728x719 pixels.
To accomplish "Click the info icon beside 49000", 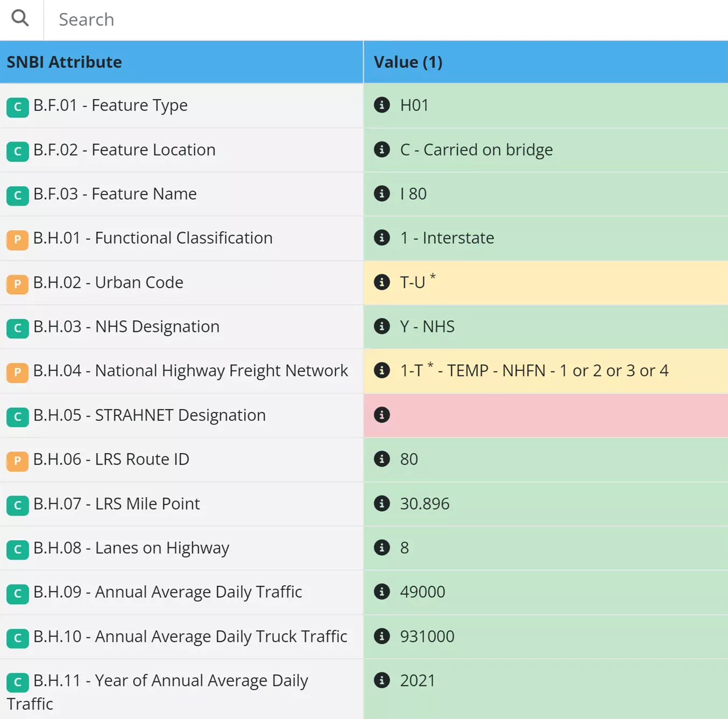I will tap(382, 592).
